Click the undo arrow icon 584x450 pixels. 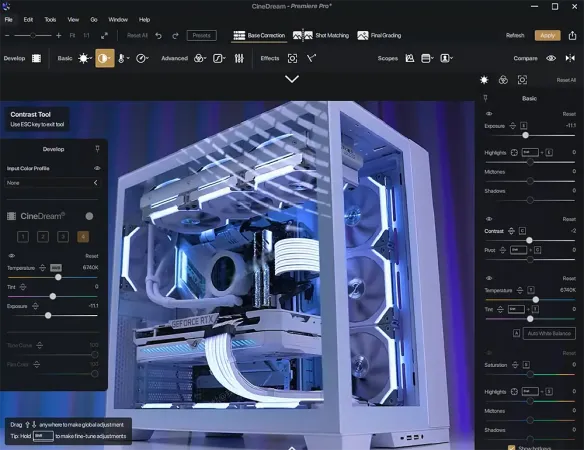(x=159, y=35)
